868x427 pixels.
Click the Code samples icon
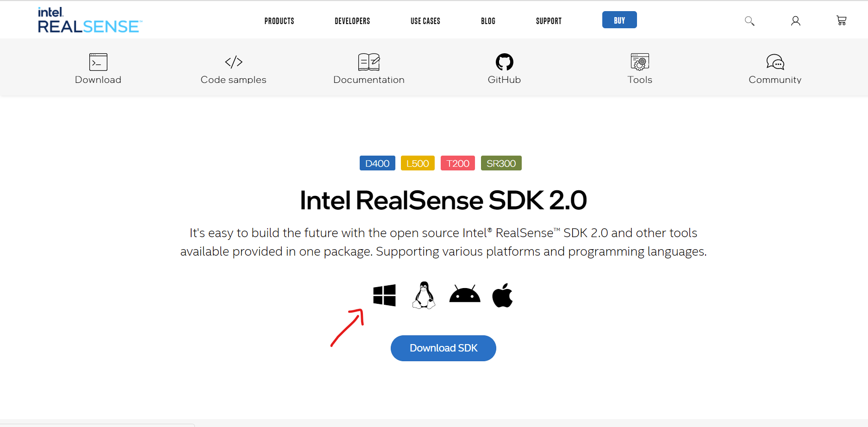tap(233, 62)
